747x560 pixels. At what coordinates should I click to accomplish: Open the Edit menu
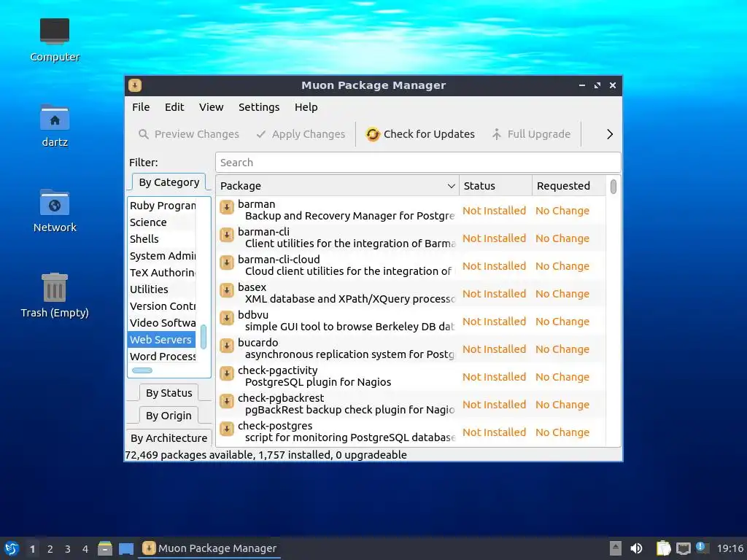(x=174, y=107)
